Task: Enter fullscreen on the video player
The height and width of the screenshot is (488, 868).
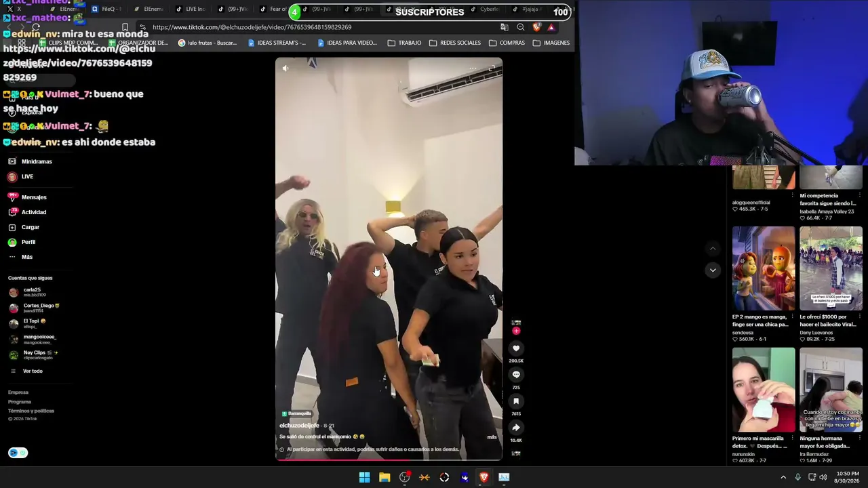Action: pyautogui.click(x=492, y=68)
